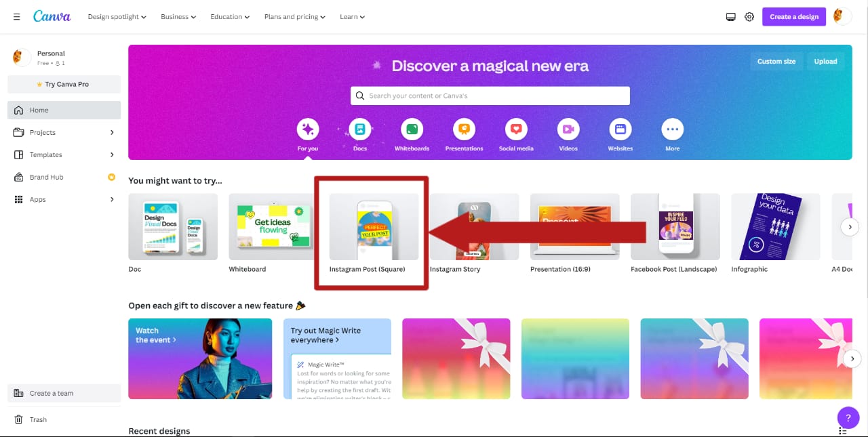Click the Upload button
868x437 pixels.
click(825, 61)
